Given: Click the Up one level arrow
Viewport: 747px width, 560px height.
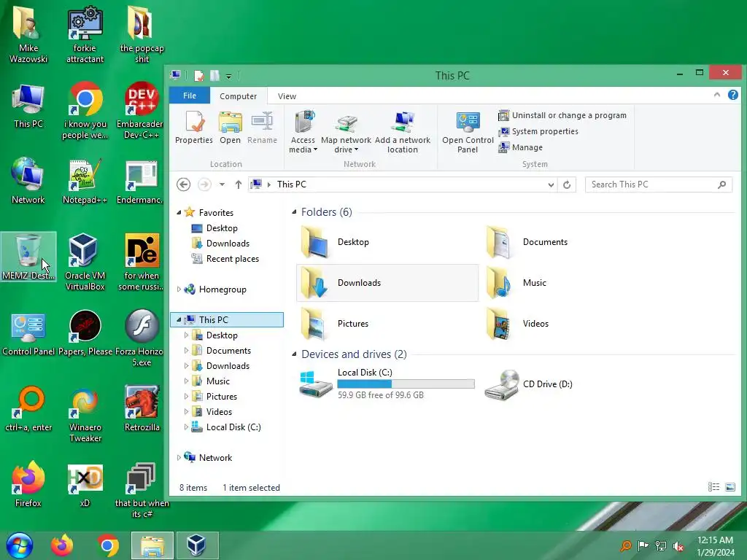Looking at the screenshot, I should [x=239, y=184].
